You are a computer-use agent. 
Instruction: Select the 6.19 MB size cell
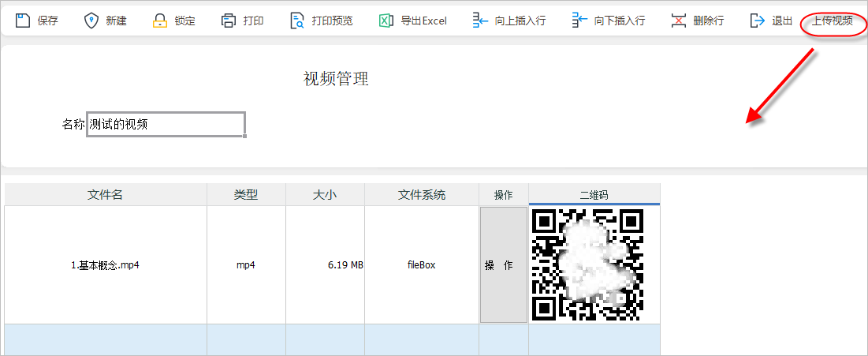coord(326,265)
